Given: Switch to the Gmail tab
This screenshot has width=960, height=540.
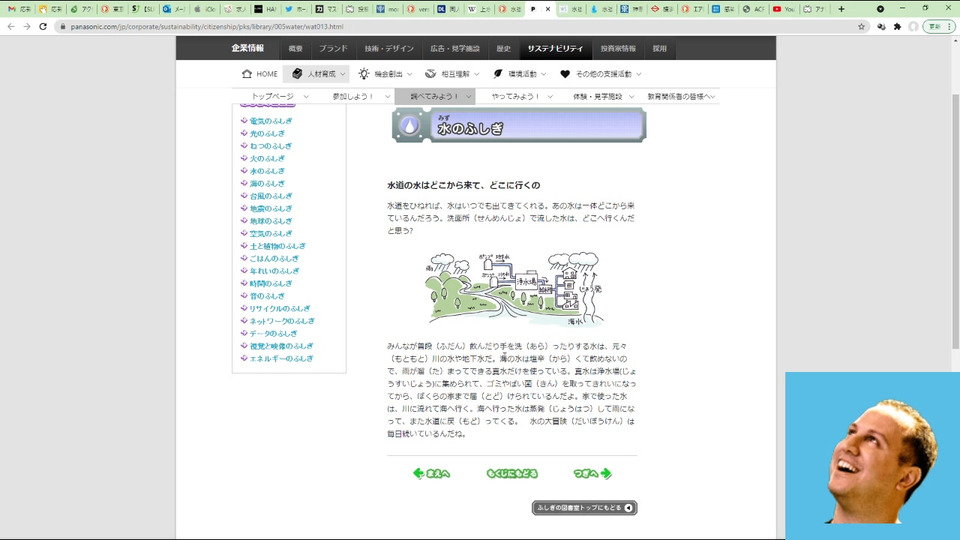Looking at the screenshot, I should click(19, 9).
